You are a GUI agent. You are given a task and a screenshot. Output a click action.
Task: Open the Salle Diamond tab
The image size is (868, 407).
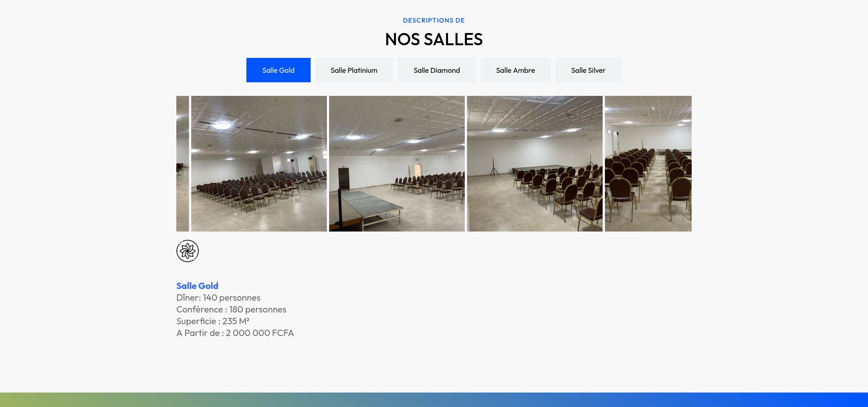(x=436, y=70)
